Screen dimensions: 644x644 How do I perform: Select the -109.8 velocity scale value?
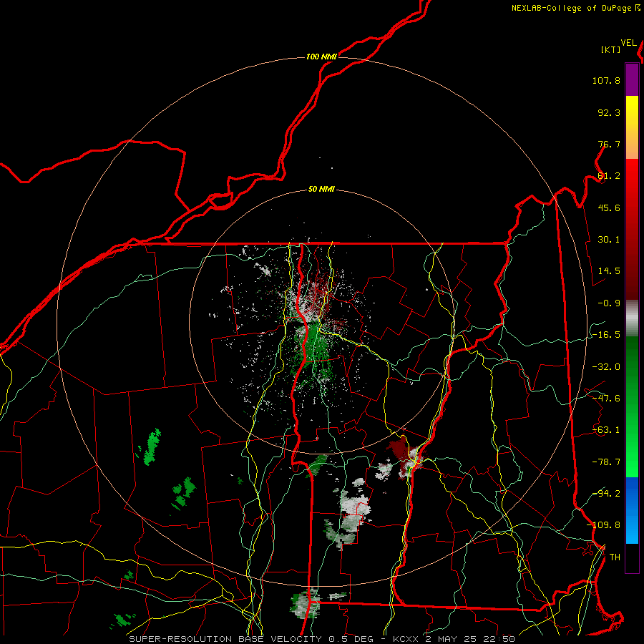(x=604, y=525)
